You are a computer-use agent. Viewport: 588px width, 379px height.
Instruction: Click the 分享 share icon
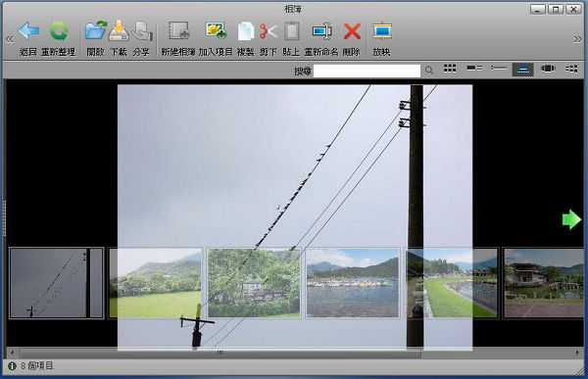coord(142,30)
